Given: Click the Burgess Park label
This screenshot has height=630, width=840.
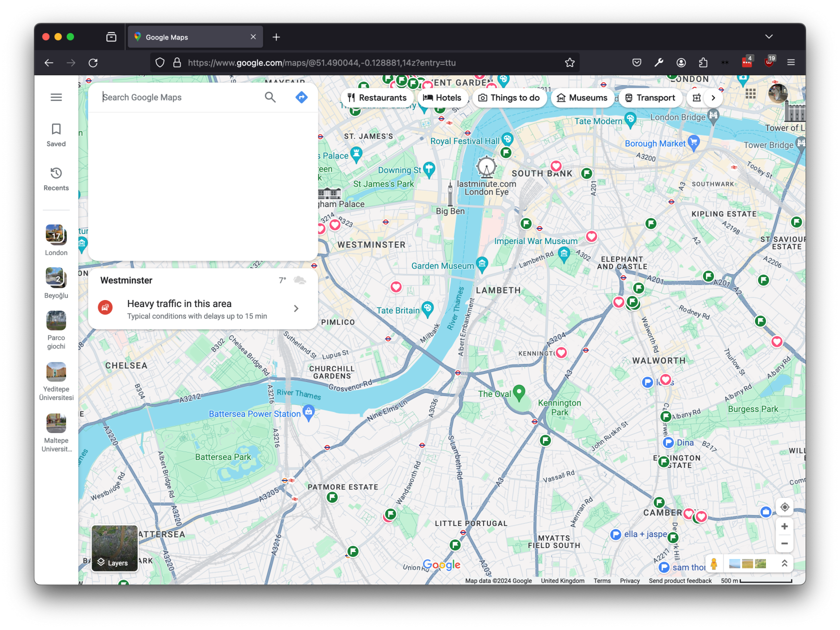Looking at the screenshot, I should (753, 409).
